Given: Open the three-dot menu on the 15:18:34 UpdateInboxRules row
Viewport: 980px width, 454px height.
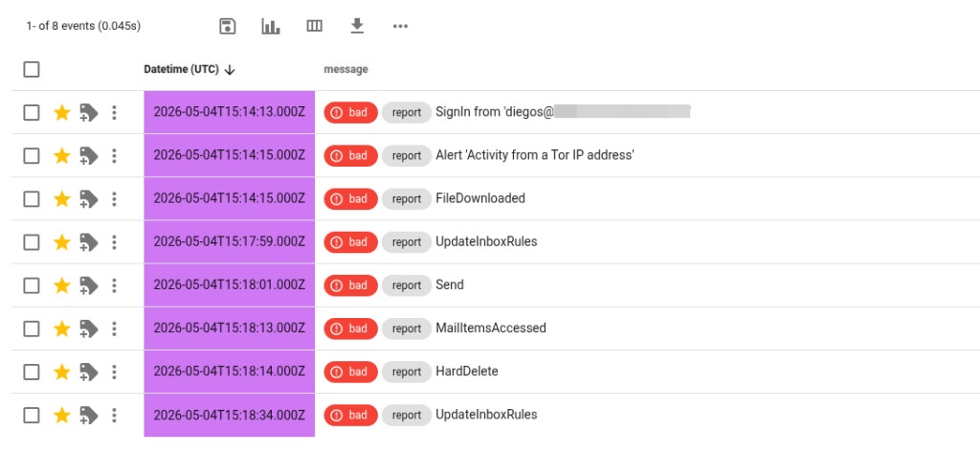Looking at the screenshot, I should [x=114, y=416].
